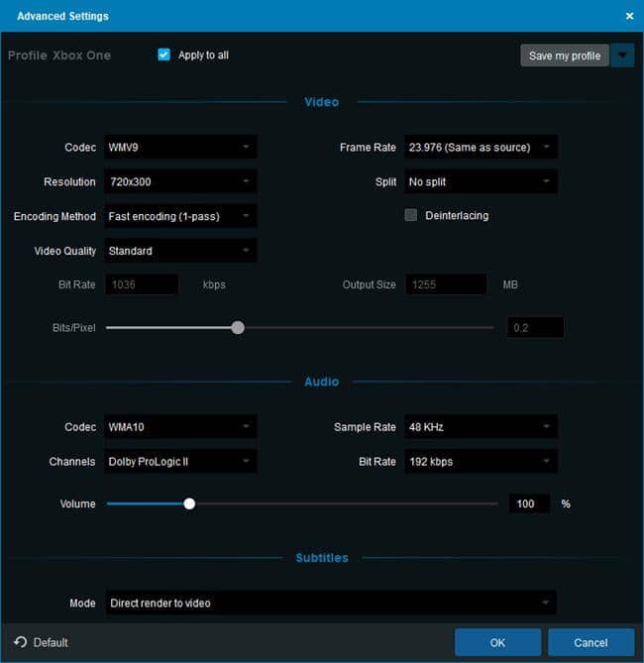The height and width of the screenshot is (663, 644).
Task: Click the Advanced Settings title text
Action: [x=62, y=16]
